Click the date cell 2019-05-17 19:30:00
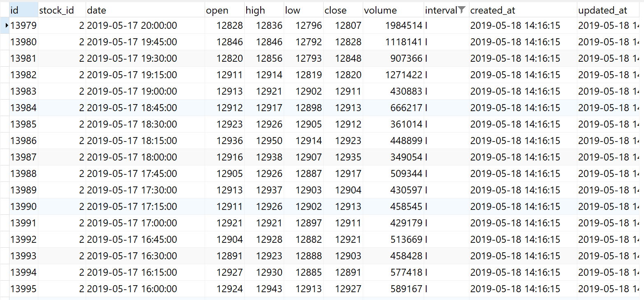644x300 pixels. 145,58
